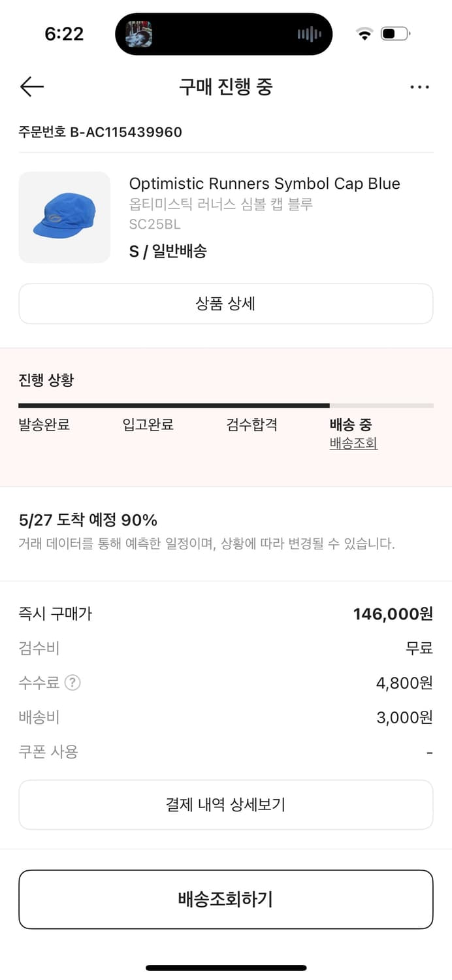Tap the back arrow icon
Screen dimensions: 452x980
31,87
